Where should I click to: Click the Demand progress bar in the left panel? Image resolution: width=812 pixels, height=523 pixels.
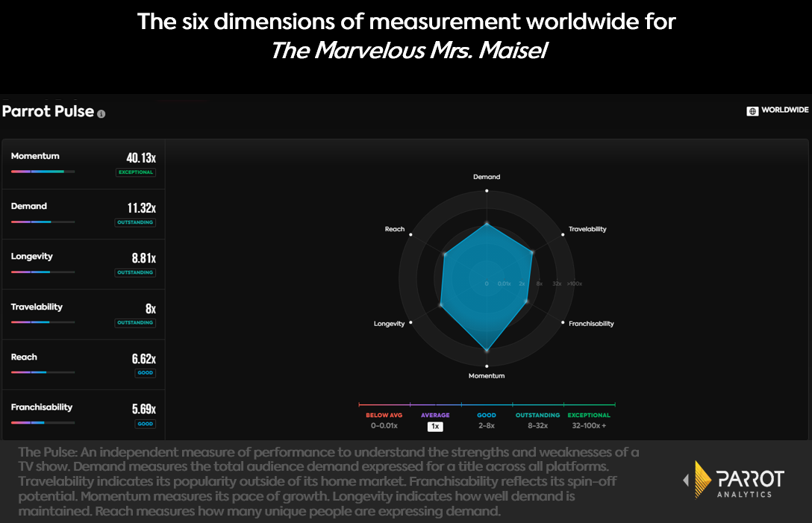(43, 222)
